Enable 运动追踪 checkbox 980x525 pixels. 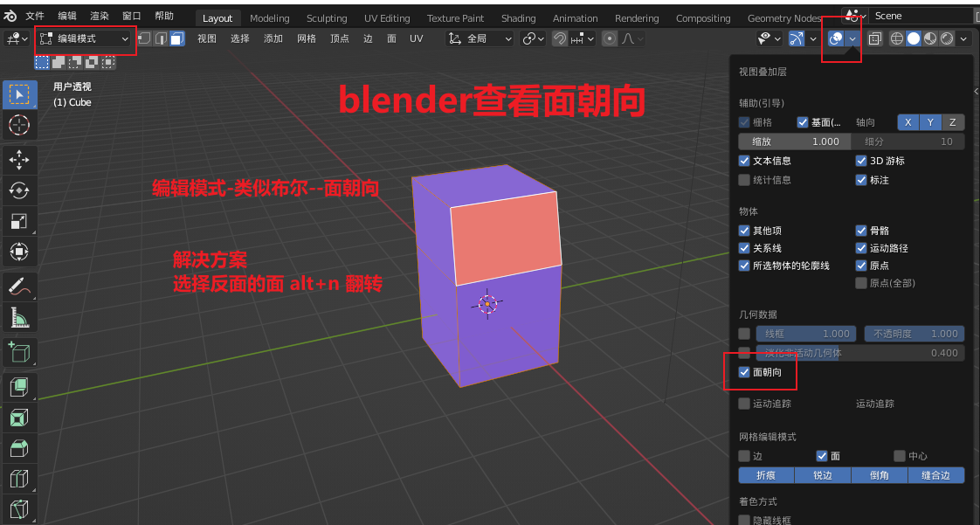coord(744,404)
